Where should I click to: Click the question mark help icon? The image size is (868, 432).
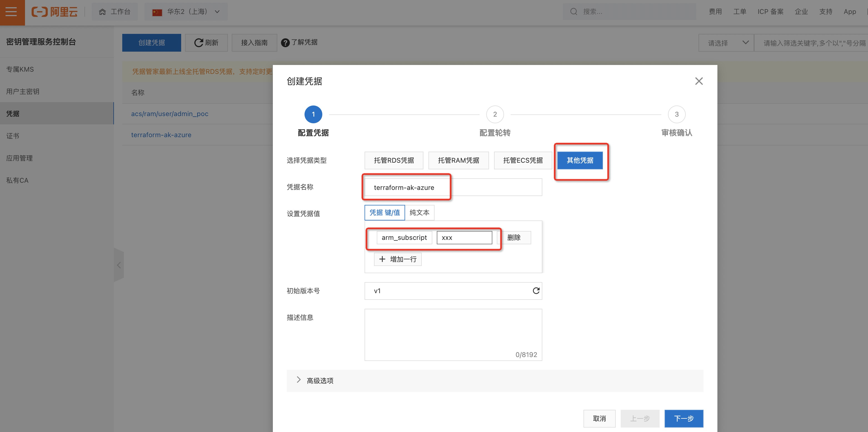click(285, 43)
